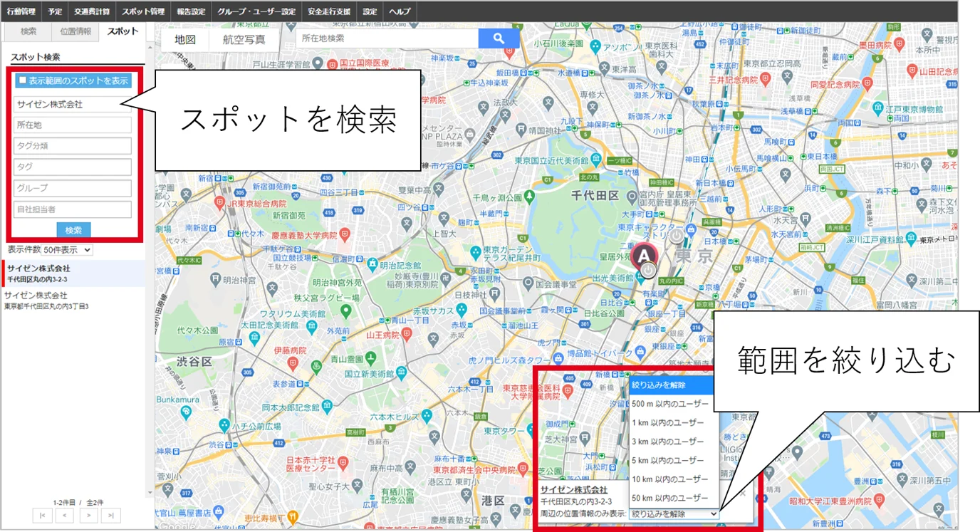
Task: Enable 表示範囲のスポットを表示 checkbox
Action: (x=23, y=80)
